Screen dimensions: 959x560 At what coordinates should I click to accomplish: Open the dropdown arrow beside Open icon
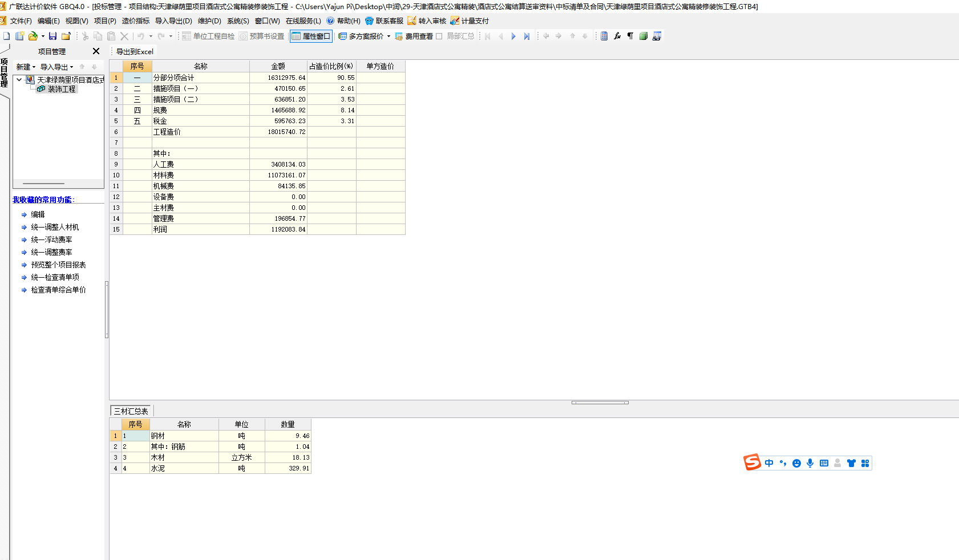(x=43, y=36)
